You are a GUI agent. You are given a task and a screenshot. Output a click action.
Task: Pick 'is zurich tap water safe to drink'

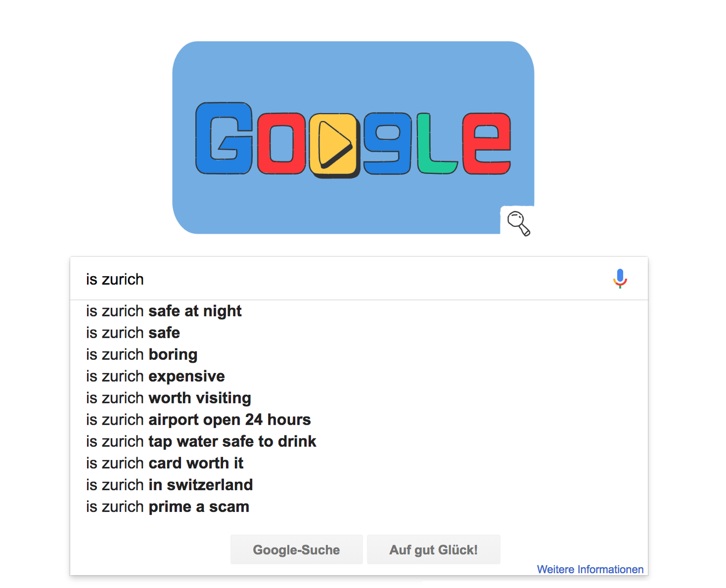pos(201,442)
